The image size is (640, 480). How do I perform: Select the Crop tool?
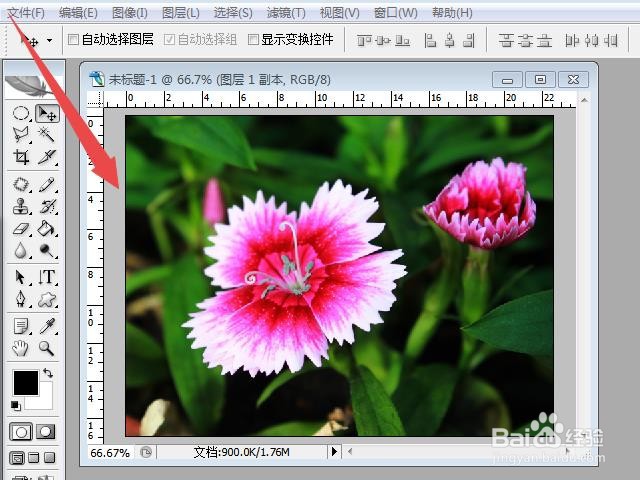(x=21, y=156)
